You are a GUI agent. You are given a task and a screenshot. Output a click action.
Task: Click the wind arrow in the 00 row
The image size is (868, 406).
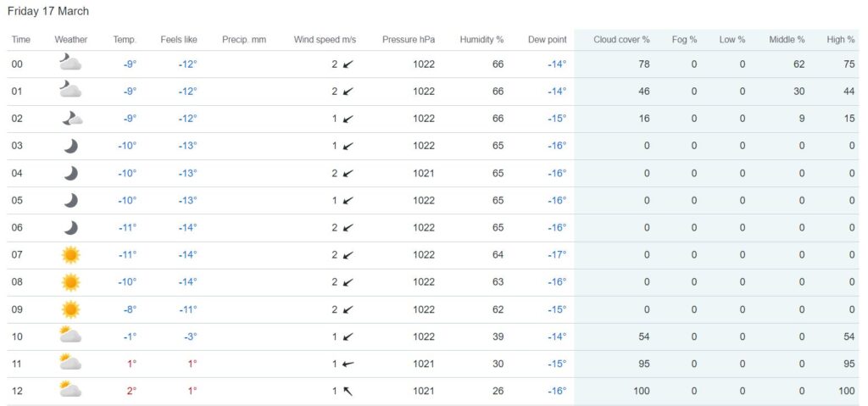pyautogui.click(x=348, y=64)
